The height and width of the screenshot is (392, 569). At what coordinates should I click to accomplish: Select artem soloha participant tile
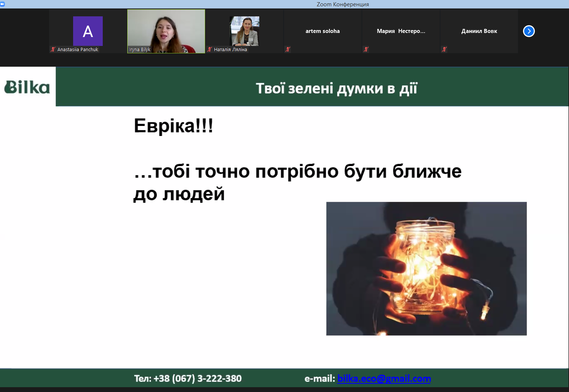coord(323,31)
